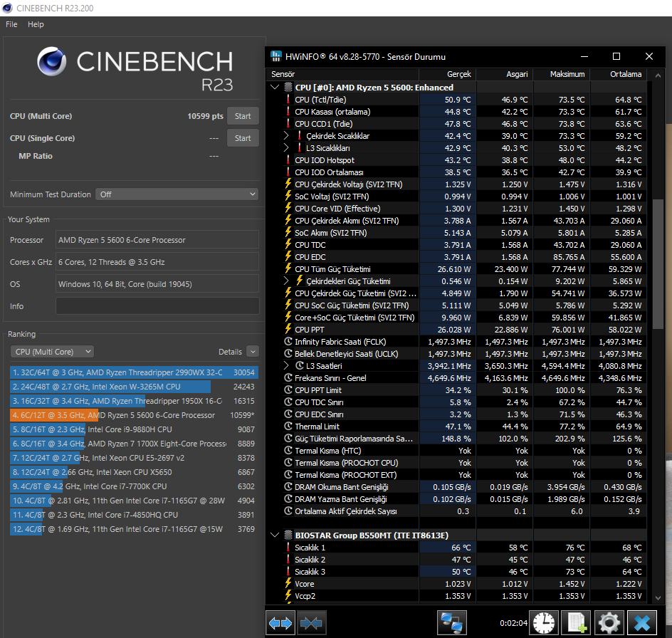Collapse the CPU [#0] AMD Ryzen group

[x=275, y=88]
